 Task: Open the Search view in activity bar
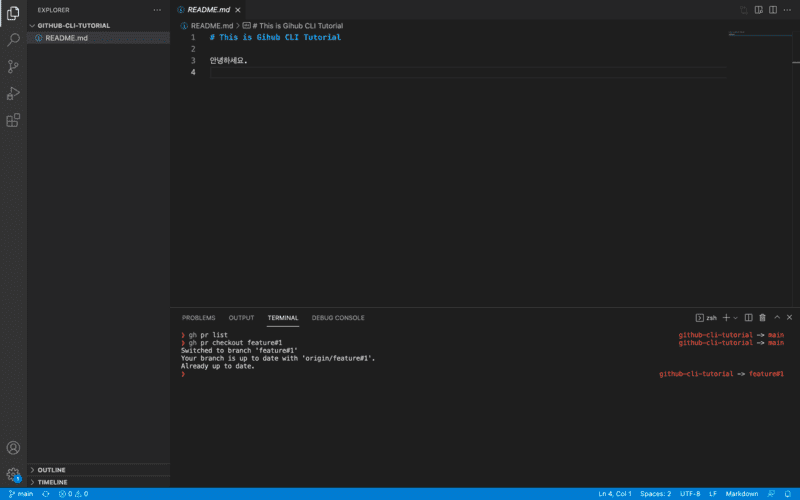[x=13, y=40]
